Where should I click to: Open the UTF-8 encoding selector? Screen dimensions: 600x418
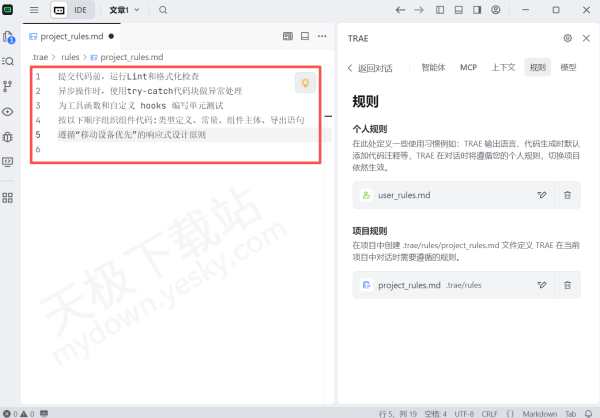click(x=464, y=412)
